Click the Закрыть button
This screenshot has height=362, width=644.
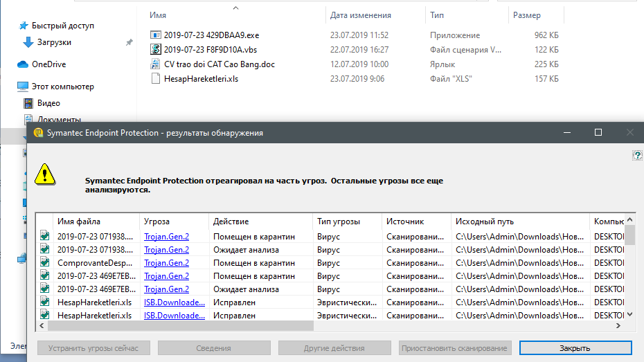pos(575,347)
